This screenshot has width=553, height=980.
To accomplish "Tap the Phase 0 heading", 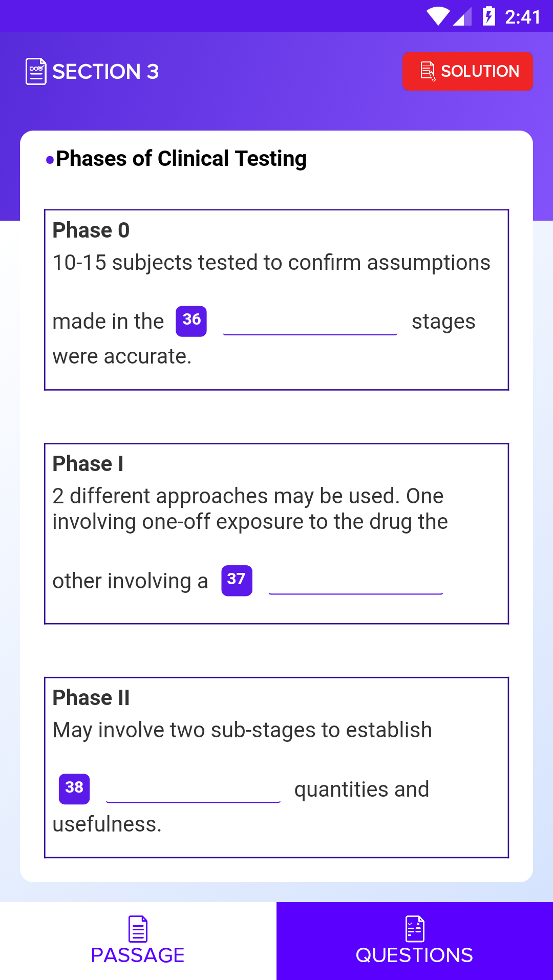I will coord(91,230).
